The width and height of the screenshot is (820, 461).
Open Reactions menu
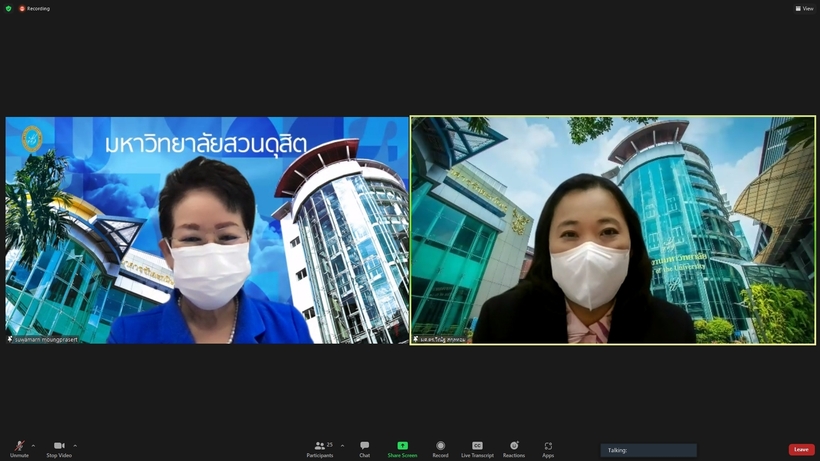[514, 449]
